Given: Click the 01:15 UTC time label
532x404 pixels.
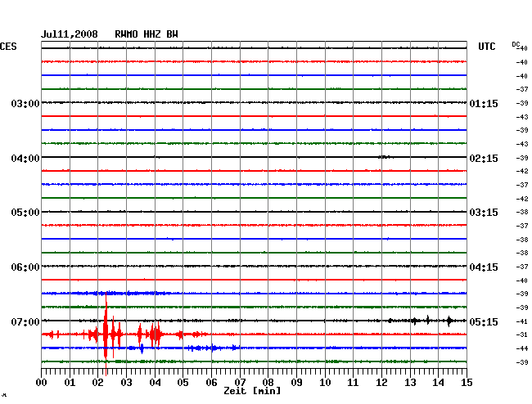Looking at the screenshot, I should (x=484, y=103).
